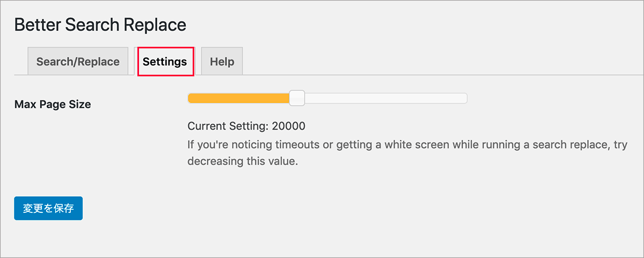Open the Search/Replace tab
The width and height of the screenshot is (644, 258).
coord(78,61)
